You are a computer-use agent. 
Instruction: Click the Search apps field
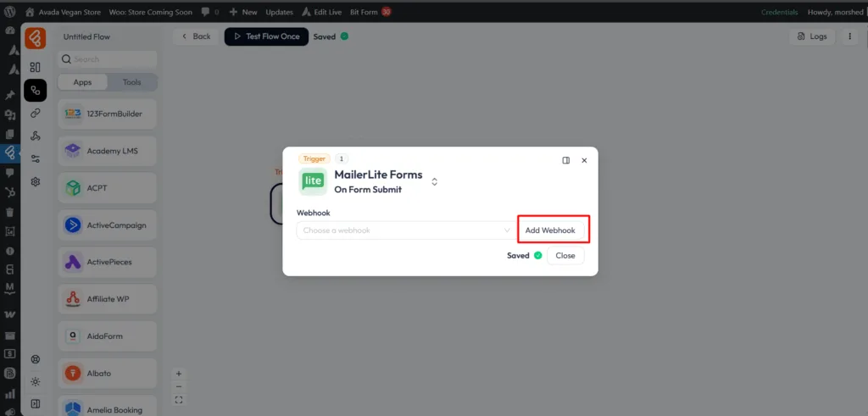(108, 59)
